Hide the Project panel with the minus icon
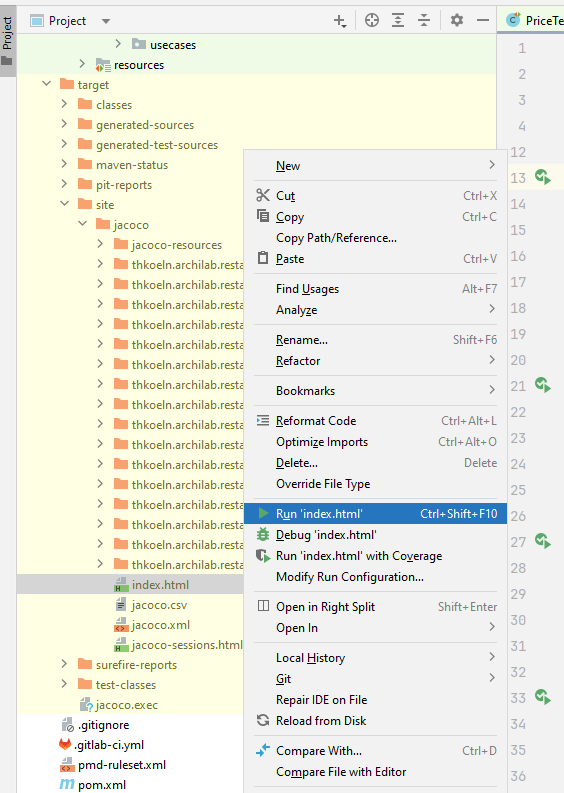Viewport: 564px width, 793px height. click(x=483, y=20)
